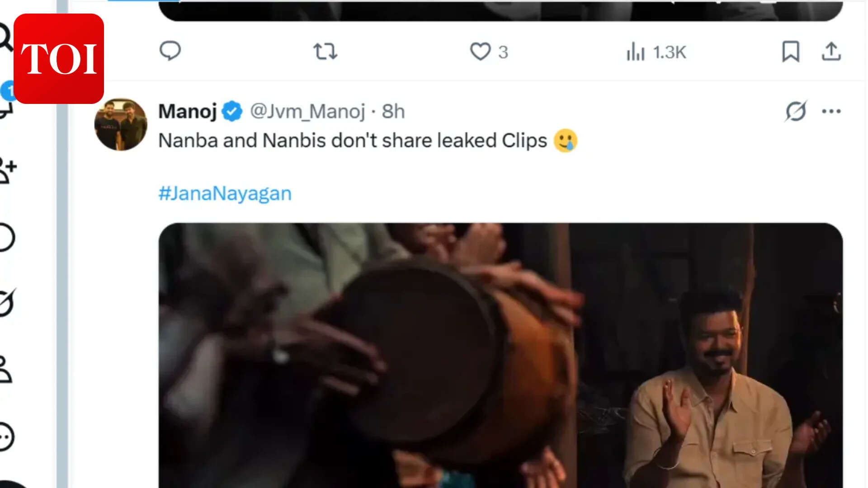
Task: Open the three-dot more menu on Manoj's tweet
Action: coord(831,111)
